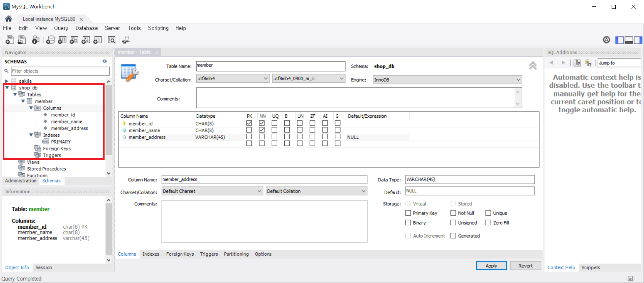This screenshot has width=644, height=283.
Task: Collapse the Indexes tree node
Action: [x=31, y=135]
